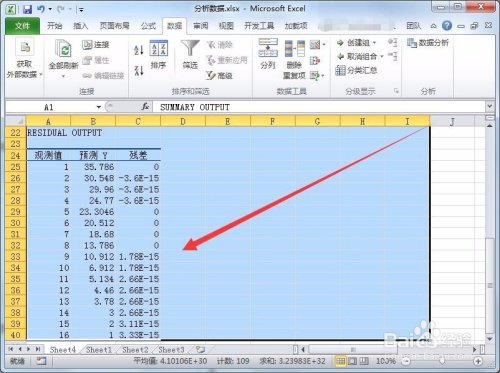Open the File (文件) tab
Screen dimensions: 500x373
(x=22, y=26)
